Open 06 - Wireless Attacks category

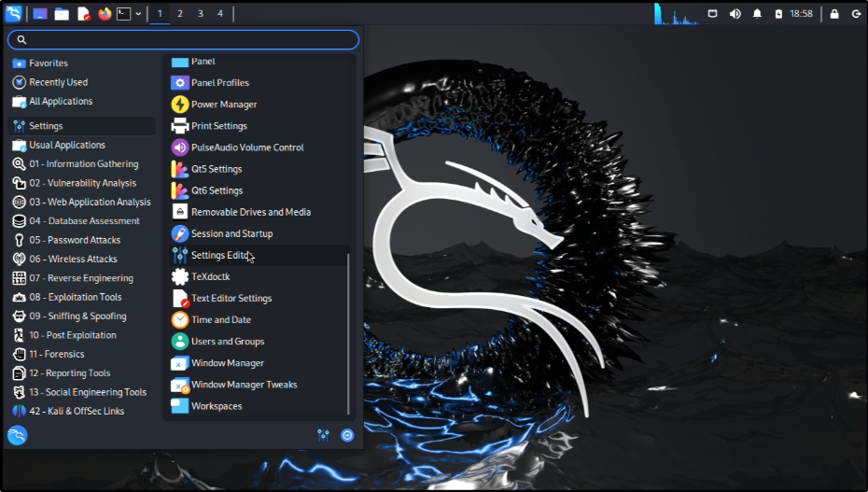pyautogui.click(x=81, y=259)
